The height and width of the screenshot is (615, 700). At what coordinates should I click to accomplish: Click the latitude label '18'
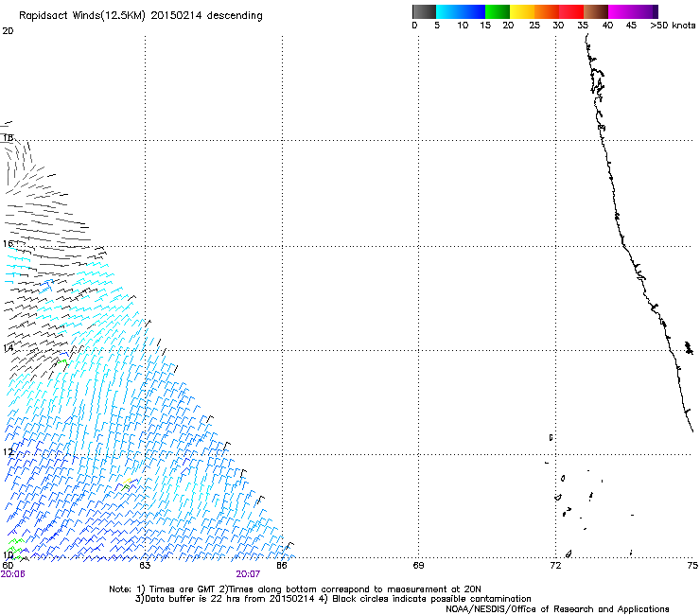[x=8, y=137]
